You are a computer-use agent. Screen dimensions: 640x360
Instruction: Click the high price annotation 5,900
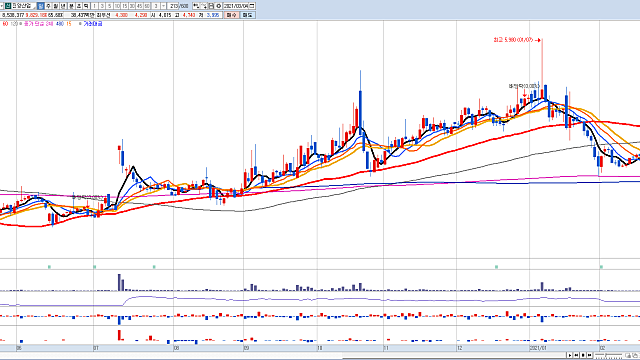point(513,40)
